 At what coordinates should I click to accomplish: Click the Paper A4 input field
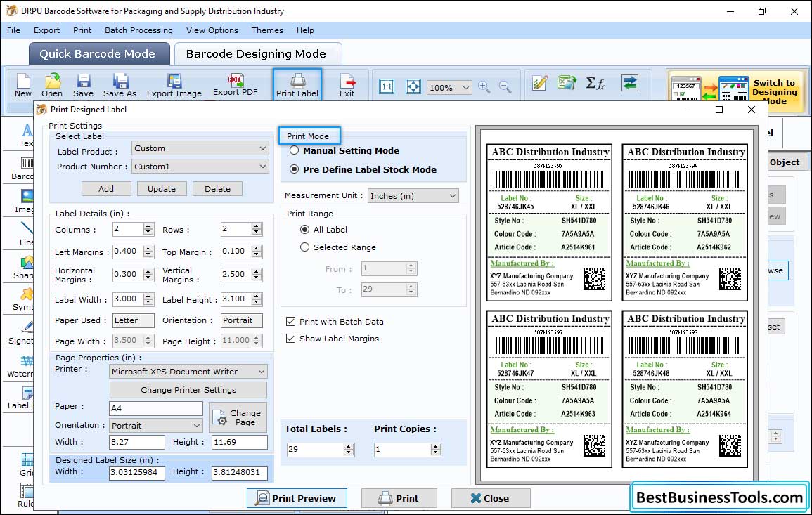[x=156, y=408]
